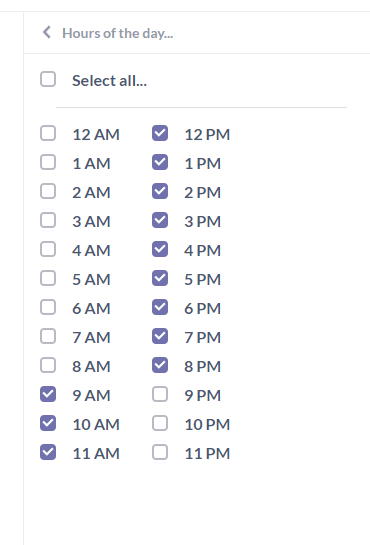Uncheck the 11 AM checkbox
370x545 pixels.
pos(48,453)
